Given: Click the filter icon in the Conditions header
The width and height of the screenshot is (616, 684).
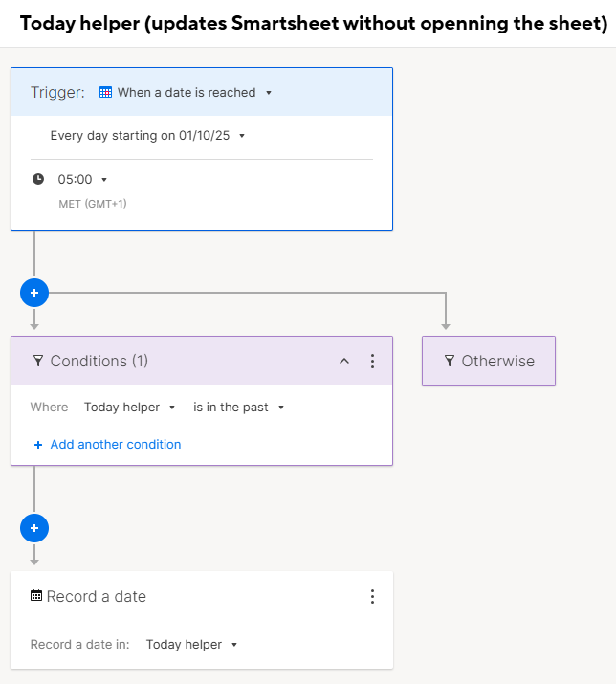Looking at the screenshot, I should pos(38,361).
